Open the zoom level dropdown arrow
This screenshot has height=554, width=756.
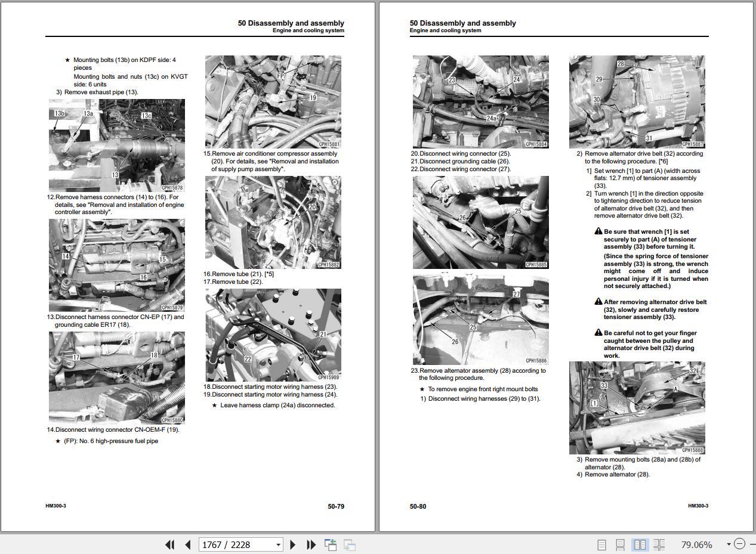(x=729, y=544)
